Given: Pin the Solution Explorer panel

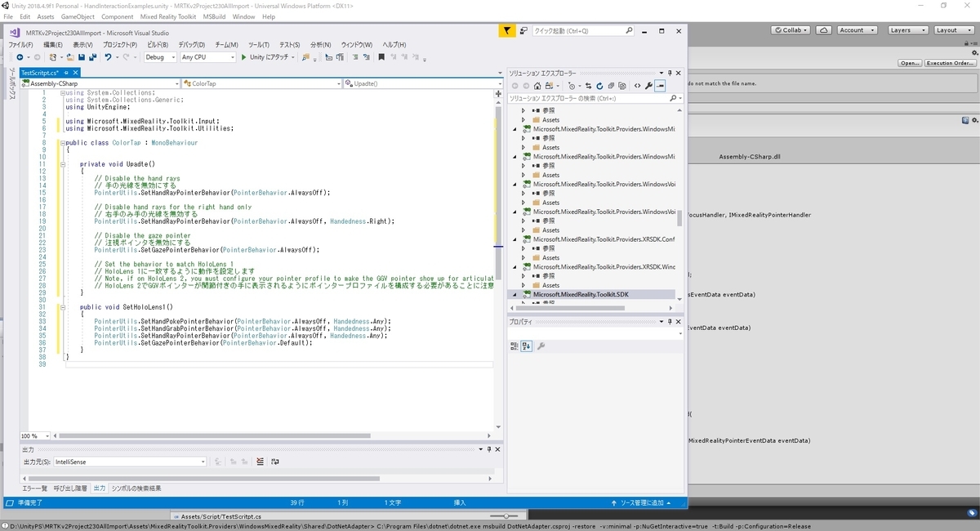Looking at the screenshot, I should pos(669,73).
